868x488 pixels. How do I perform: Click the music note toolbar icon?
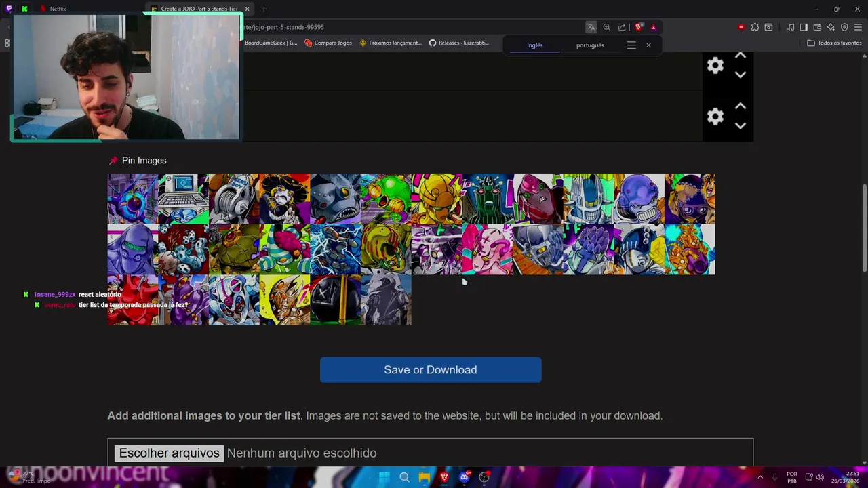[x=790, y=27]
